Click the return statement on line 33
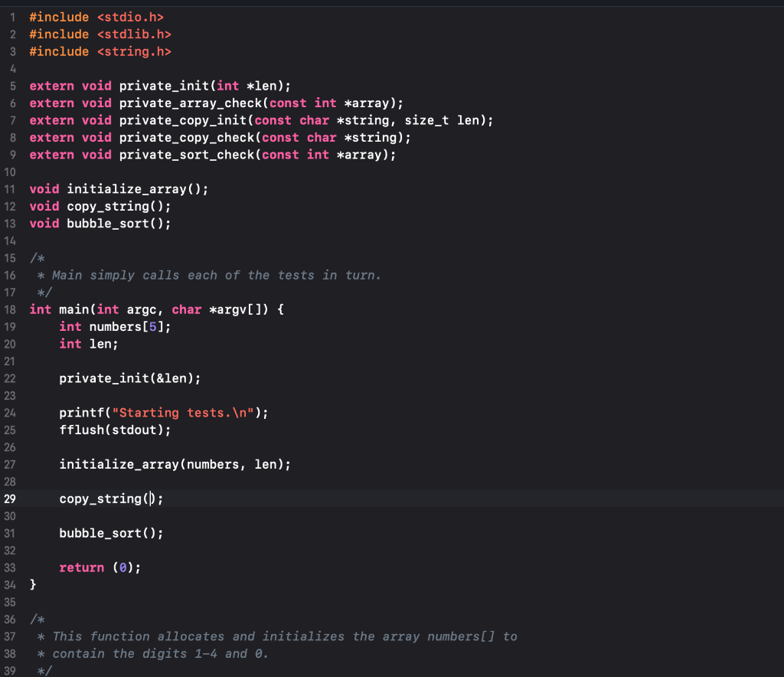Image resolution: width=784 pixels, height=677 pixels. (100, 567)
